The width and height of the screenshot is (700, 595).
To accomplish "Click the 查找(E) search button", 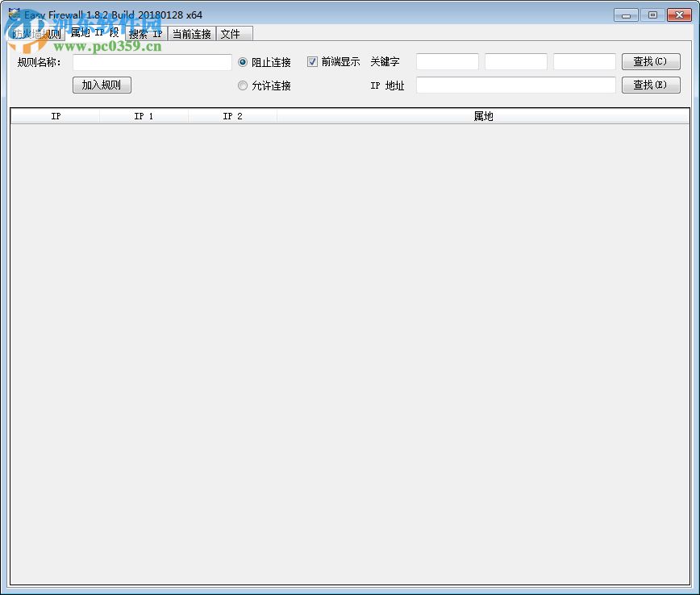I will point(651,85).
